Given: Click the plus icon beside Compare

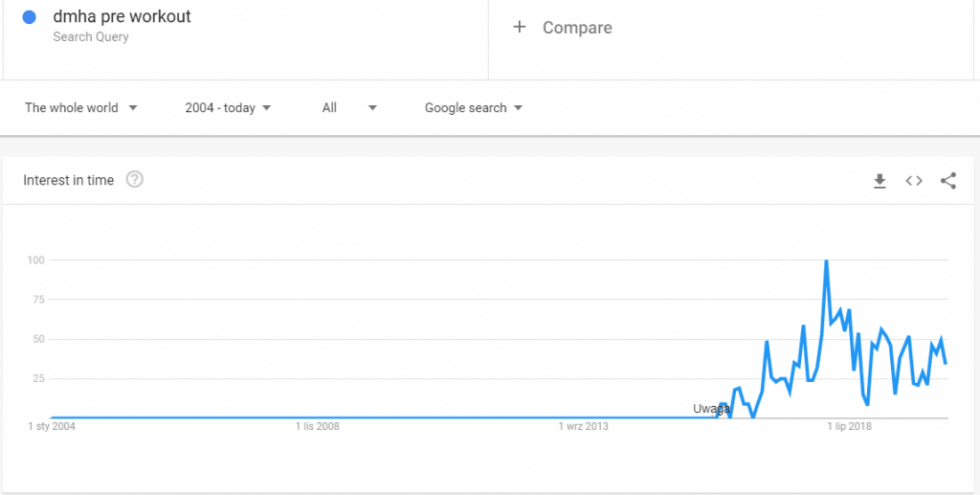Looking at the screenshot, I should (x=520, y=27).
